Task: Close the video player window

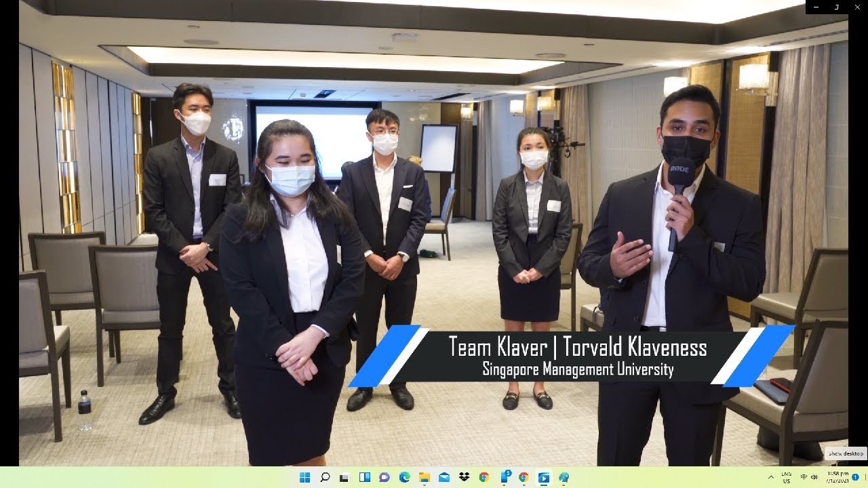Action: (x=857, y=7)
